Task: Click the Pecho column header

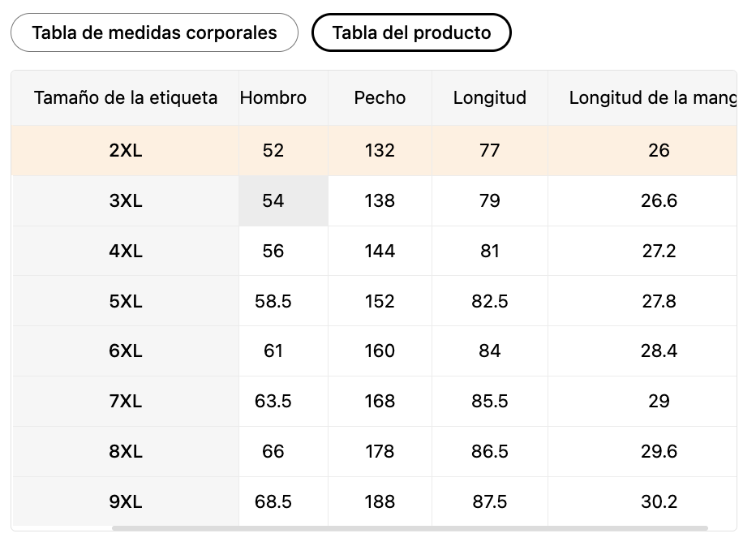Action: tap(380, 98)
